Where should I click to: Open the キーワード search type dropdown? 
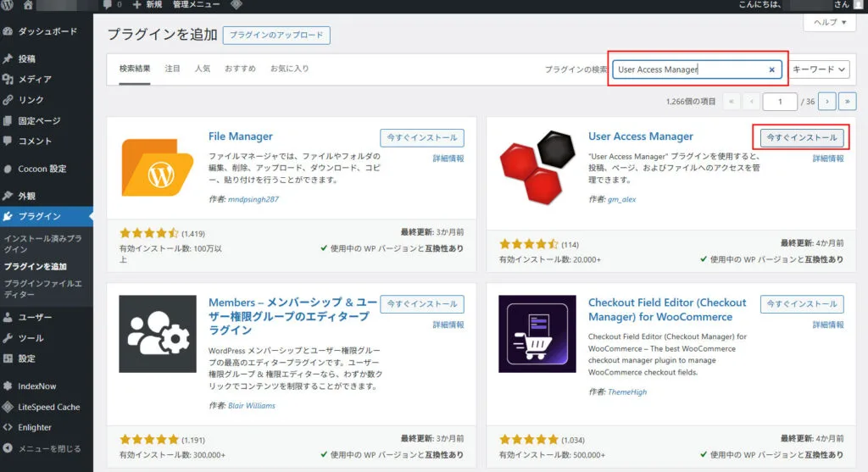[x=819, y=69]
